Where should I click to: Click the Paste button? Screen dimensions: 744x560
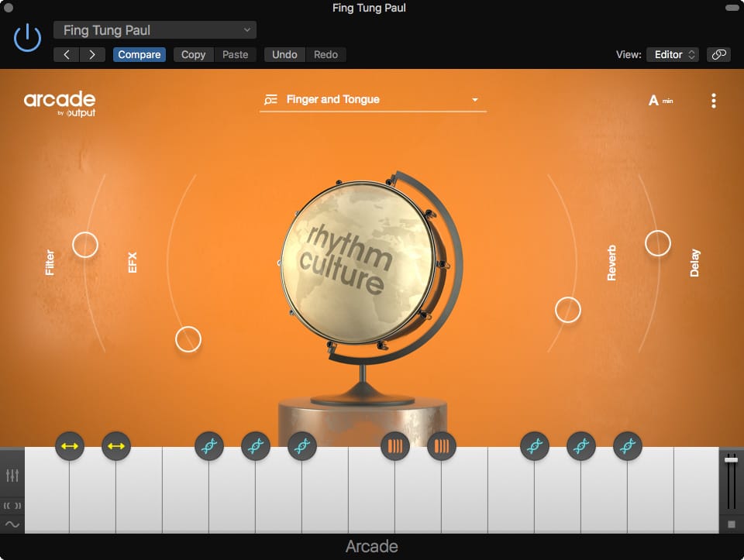(236, 54)
